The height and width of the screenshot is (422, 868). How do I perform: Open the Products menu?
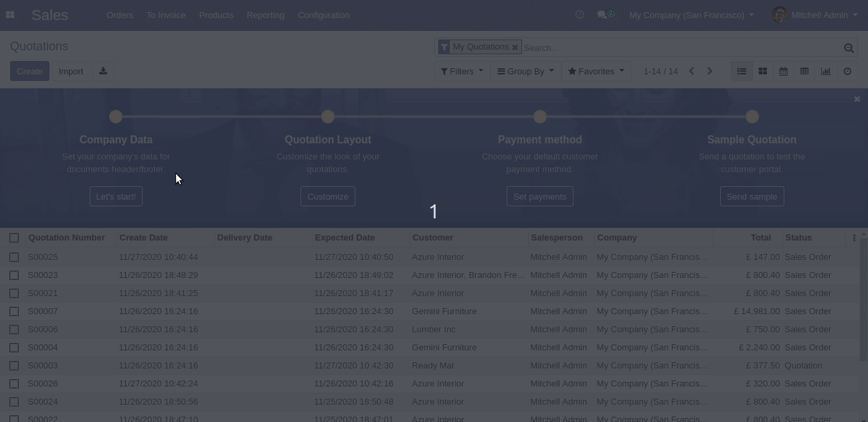coord(216,15)
